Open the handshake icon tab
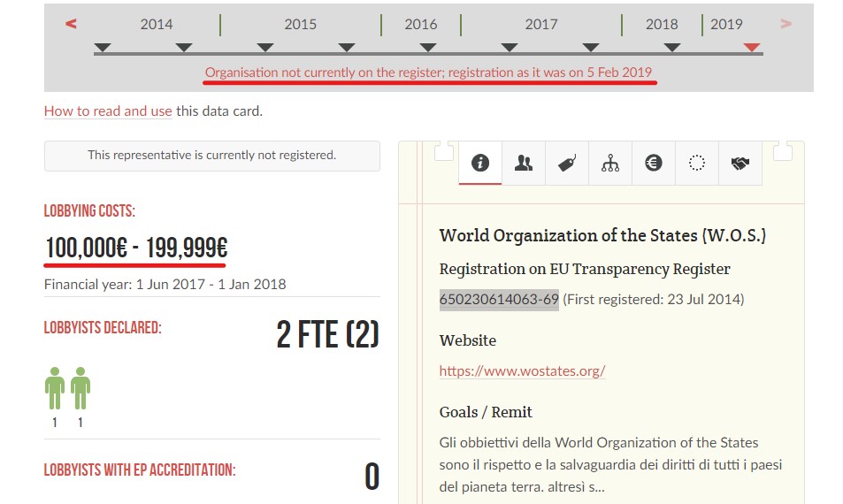Viewport: 843px width, 504px height. pos(740,163)
